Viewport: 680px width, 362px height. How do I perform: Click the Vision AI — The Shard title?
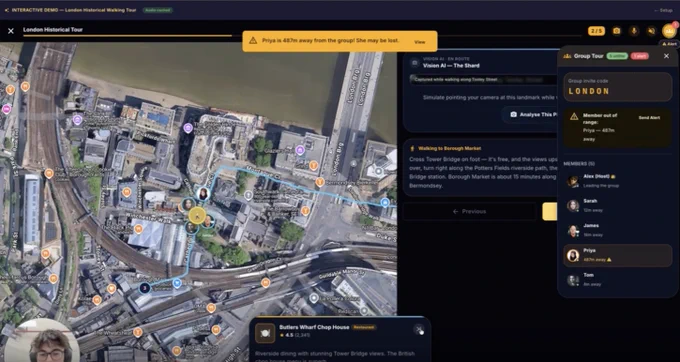pos(451,66)
